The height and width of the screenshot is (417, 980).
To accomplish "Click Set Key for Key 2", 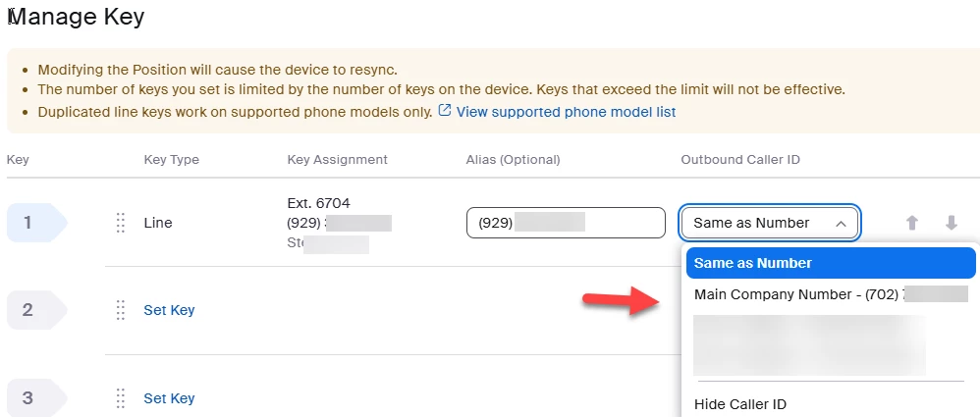I will [169, 310].
